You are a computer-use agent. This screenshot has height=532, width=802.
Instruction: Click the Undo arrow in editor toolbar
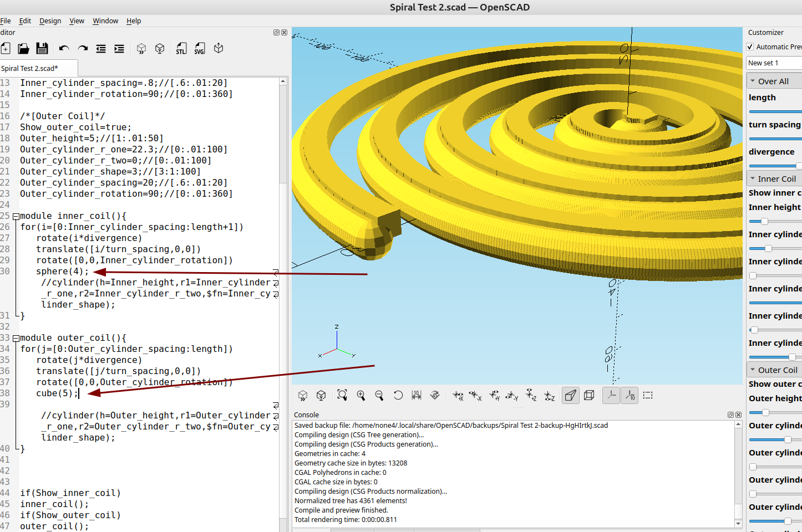coord(64,49)
